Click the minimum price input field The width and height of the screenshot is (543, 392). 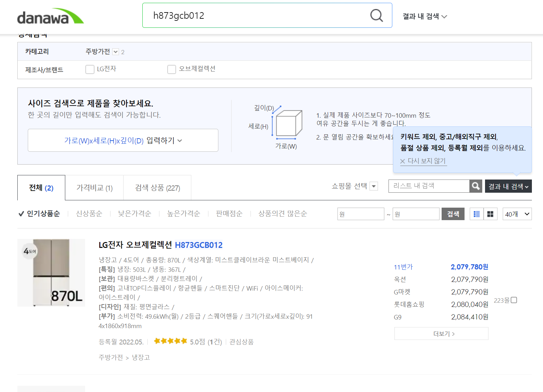361,214
